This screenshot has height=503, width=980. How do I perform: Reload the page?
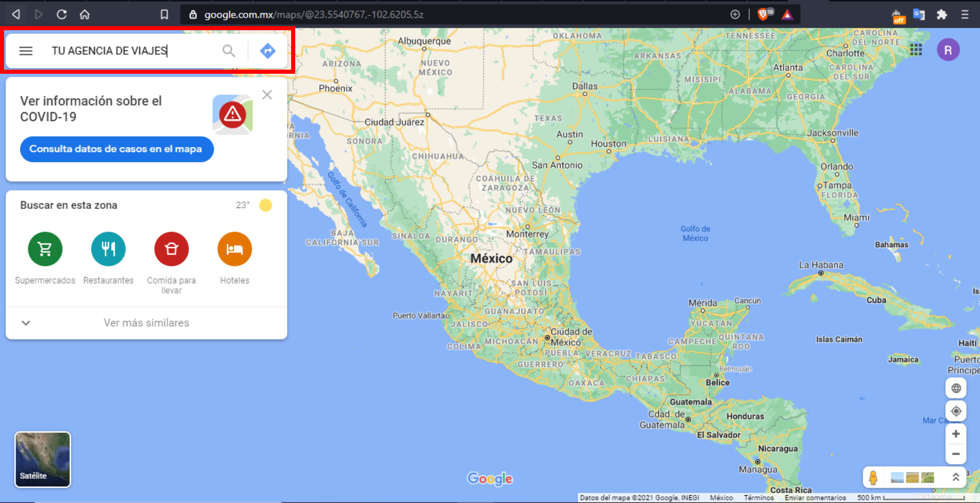(x=62, y=14)
